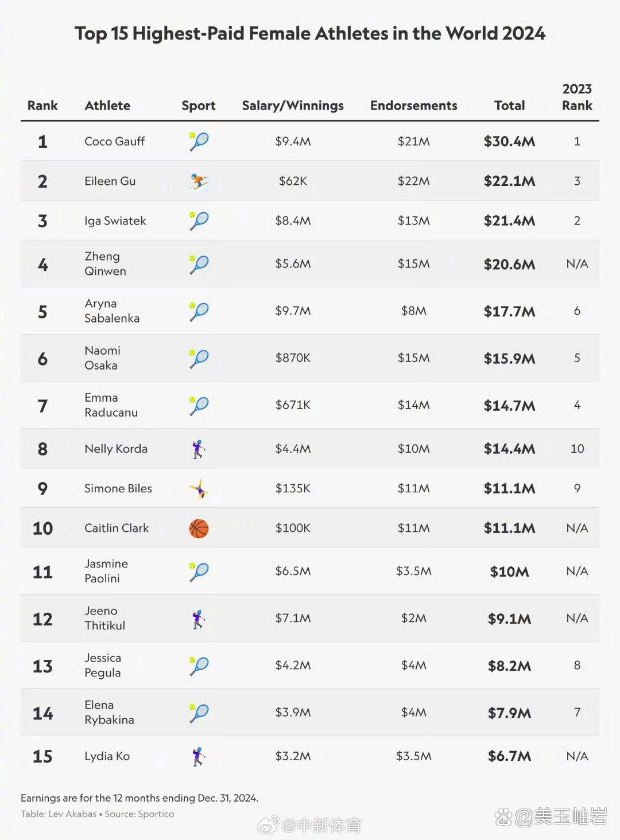Click the Salary/Winnings column header
Screen dimensions: 620x840
click(293, 106)
